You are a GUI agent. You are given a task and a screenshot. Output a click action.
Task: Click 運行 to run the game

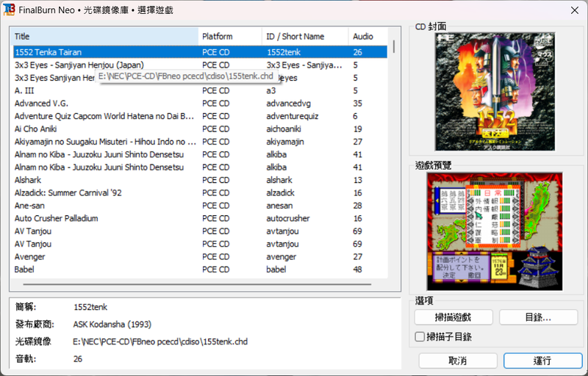coord(542,361)
